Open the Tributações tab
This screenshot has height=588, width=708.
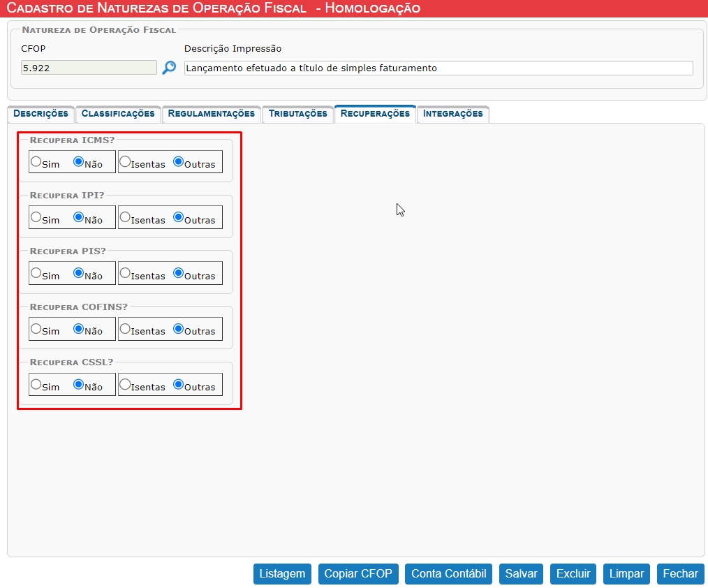pos(297,114)
